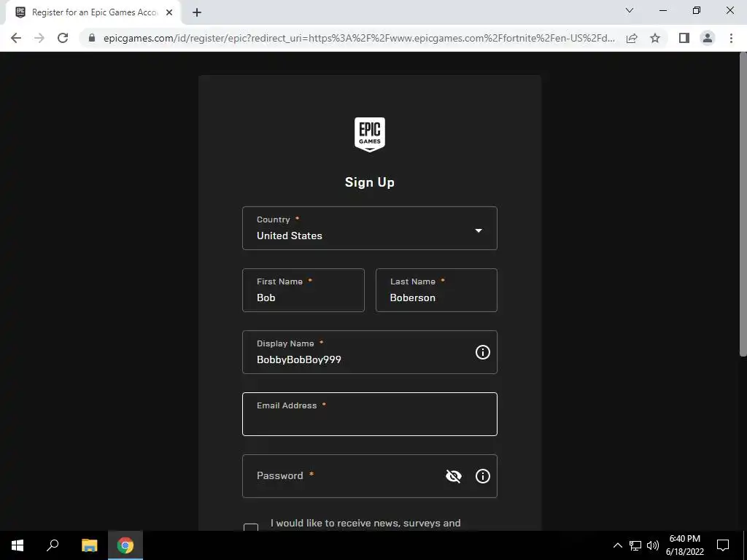Toggle password visibility eye icon
This screenshot has width=747, height=560.
point(454,476)
